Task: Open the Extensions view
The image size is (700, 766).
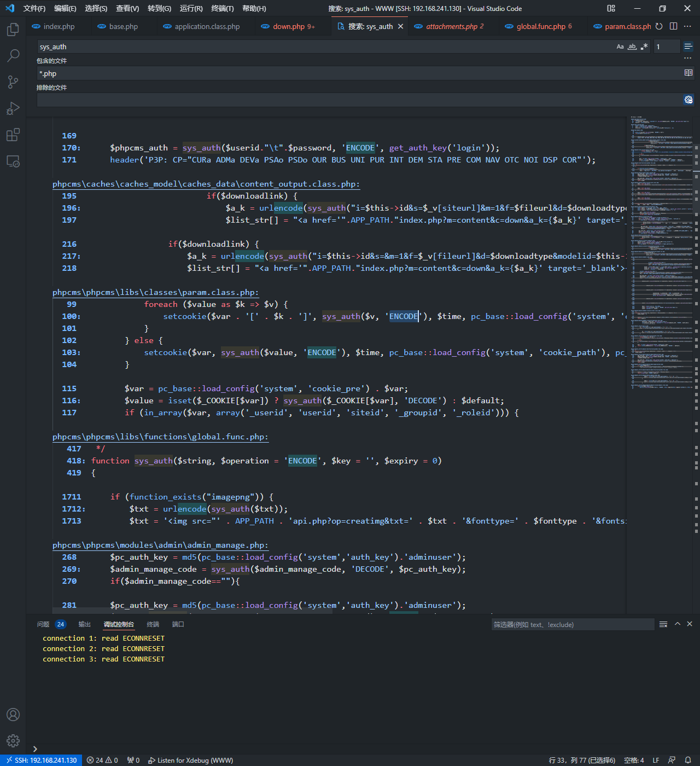Action: click(13, 135)
